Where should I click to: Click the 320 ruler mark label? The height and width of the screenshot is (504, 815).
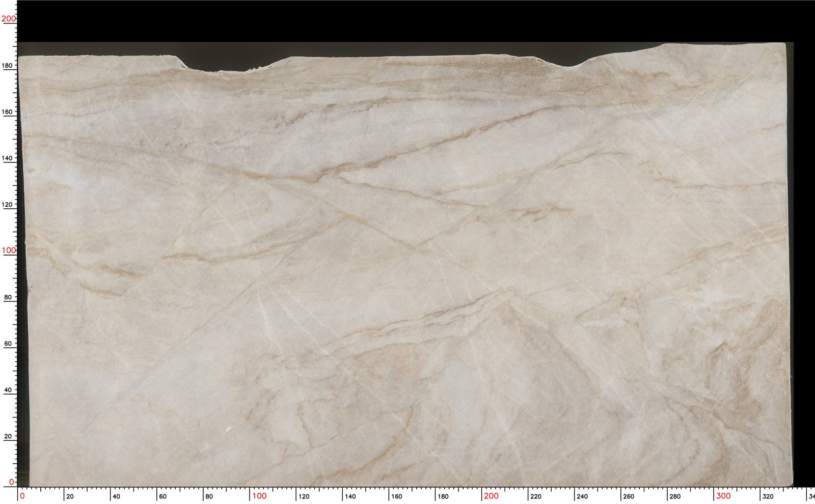[768, 496]
